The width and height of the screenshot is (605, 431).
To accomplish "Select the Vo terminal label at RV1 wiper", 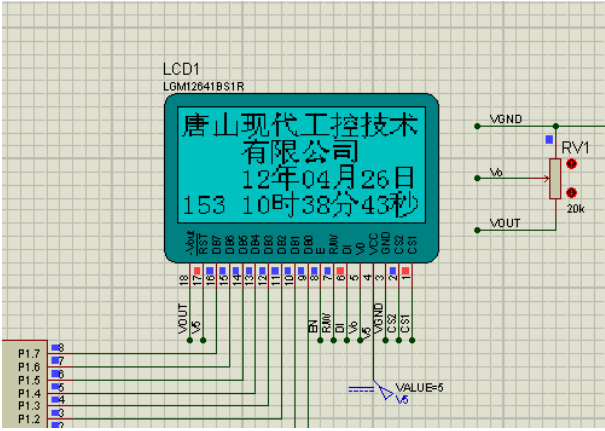I will pos(496,172).
